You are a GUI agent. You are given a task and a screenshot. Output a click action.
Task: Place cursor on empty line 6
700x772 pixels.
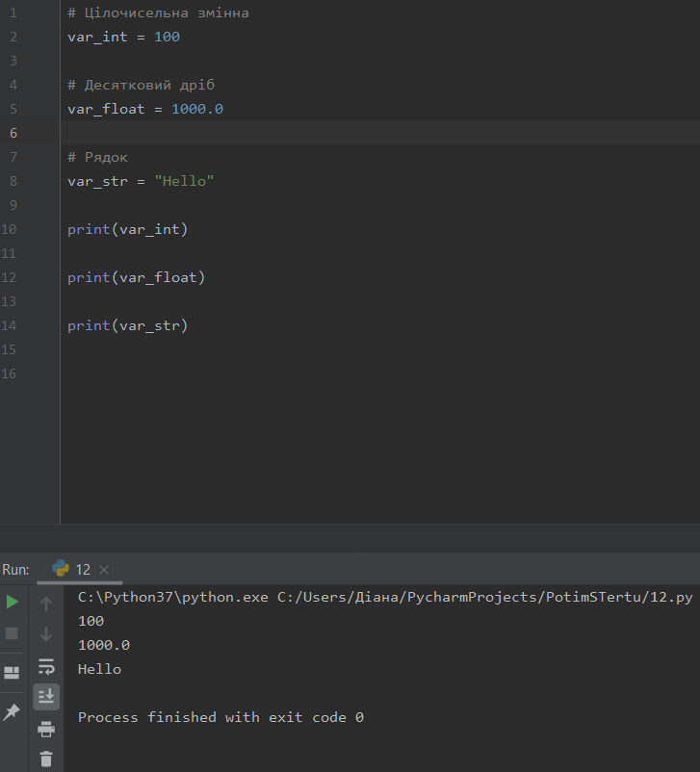(289, 133)
